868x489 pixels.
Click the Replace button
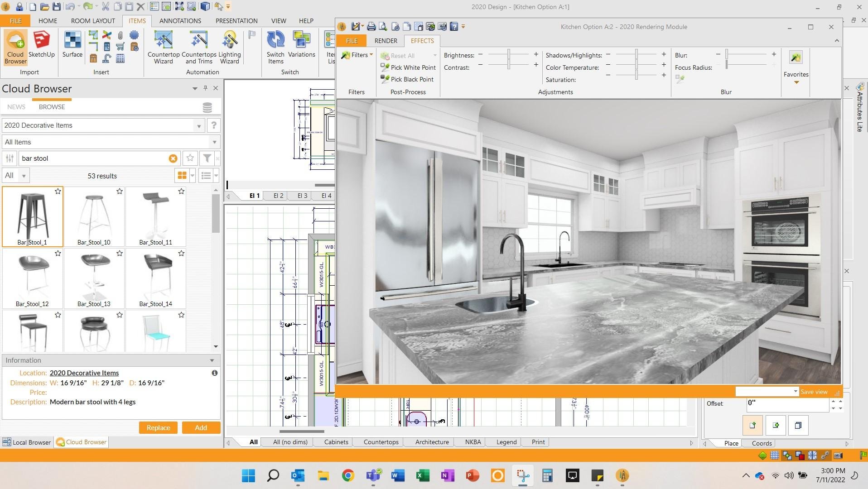click(x=158, y=427)
